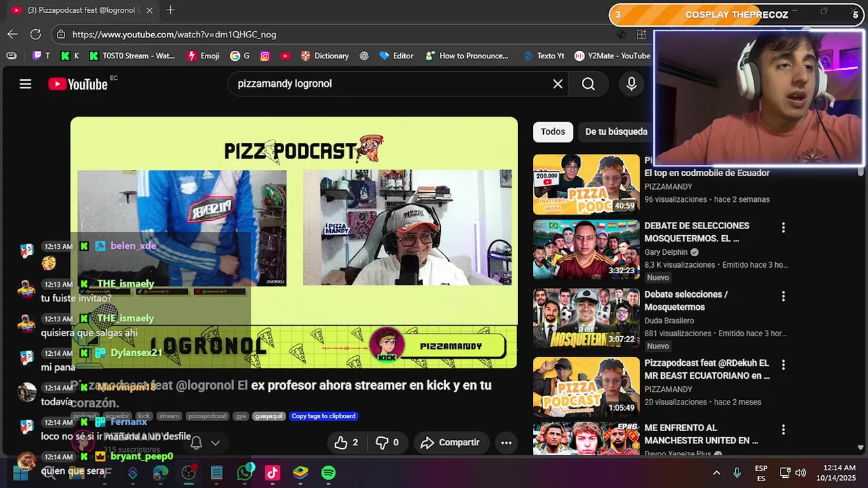Click 'Copy tags to clipboard' button
The width and height of the screenshot is (868, 488).
[323, 416]
